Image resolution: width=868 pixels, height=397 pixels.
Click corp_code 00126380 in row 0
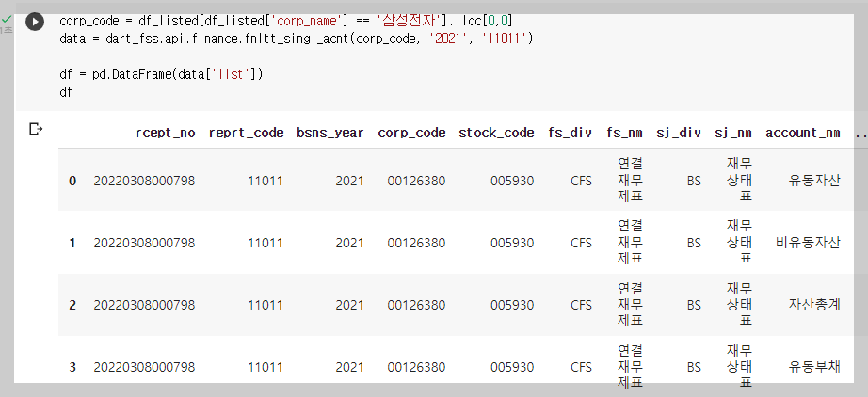pos(416,181)
